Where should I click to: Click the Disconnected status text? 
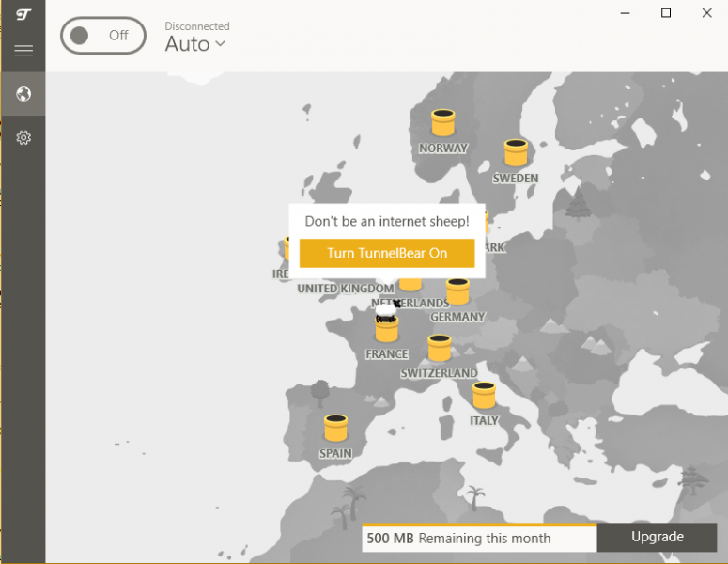pyautogui.click(x=197, y=26)
